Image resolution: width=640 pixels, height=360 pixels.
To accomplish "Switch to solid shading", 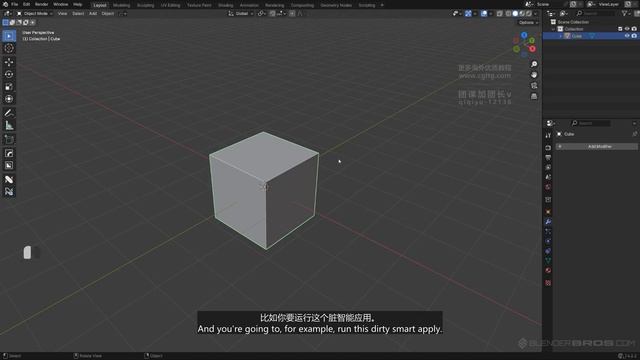I will 515,13.
